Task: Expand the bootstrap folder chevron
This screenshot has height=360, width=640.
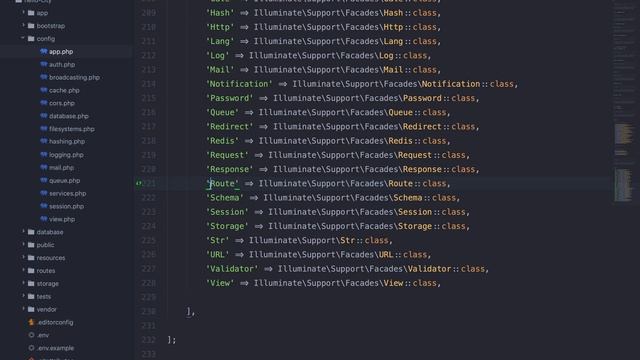Action: coord(23,26)
